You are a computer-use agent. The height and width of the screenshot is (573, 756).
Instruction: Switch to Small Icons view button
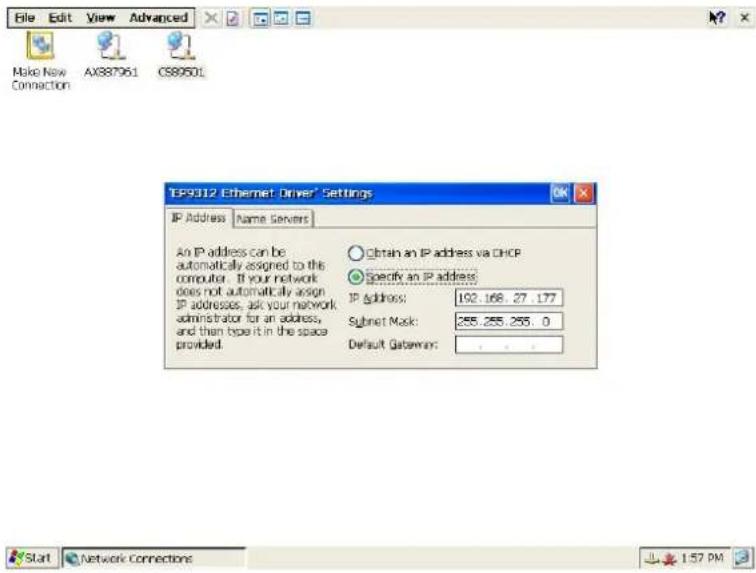point(281,18)
